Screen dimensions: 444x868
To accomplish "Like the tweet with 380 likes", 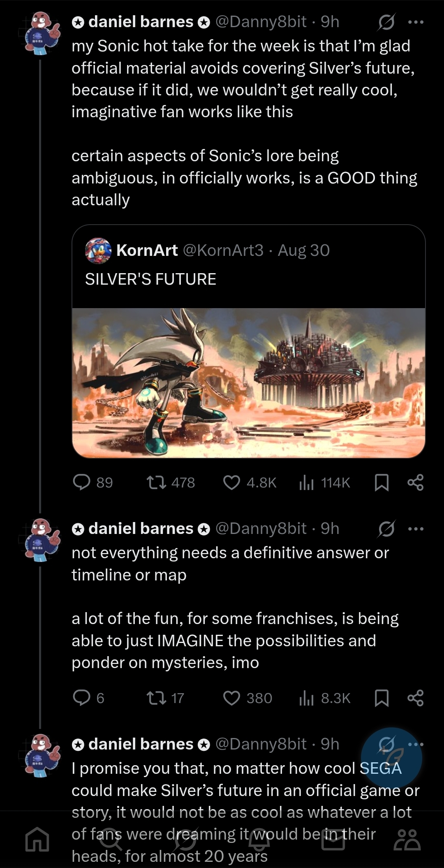I will pos(231,698).
